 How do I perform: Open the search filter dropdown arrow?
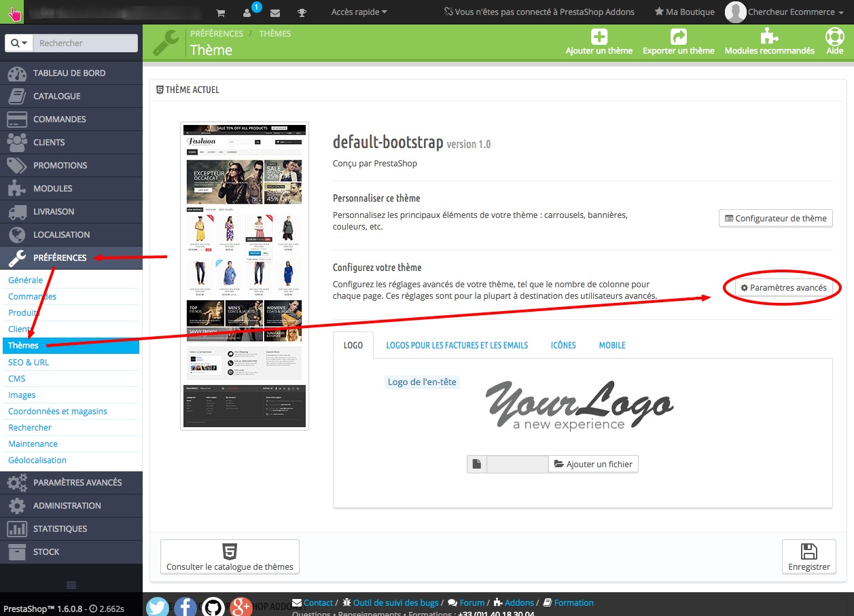click(19, 43)
